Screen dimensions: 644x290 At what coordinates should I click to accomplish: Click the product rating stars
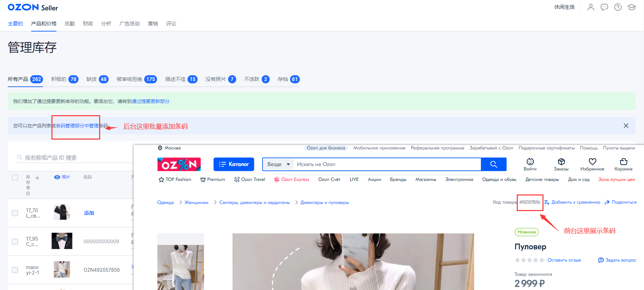(x=530, y=260)
